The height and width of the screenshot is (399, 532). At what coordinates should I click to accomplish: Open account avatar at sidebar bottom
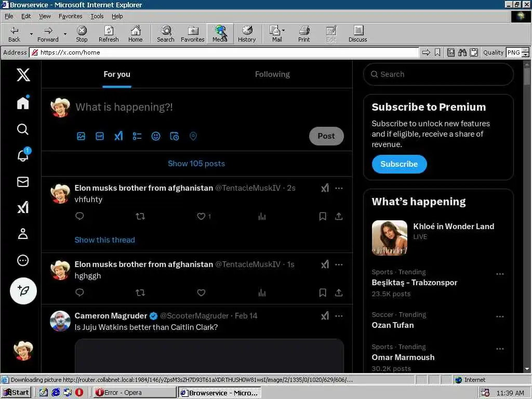click(23, 351)
